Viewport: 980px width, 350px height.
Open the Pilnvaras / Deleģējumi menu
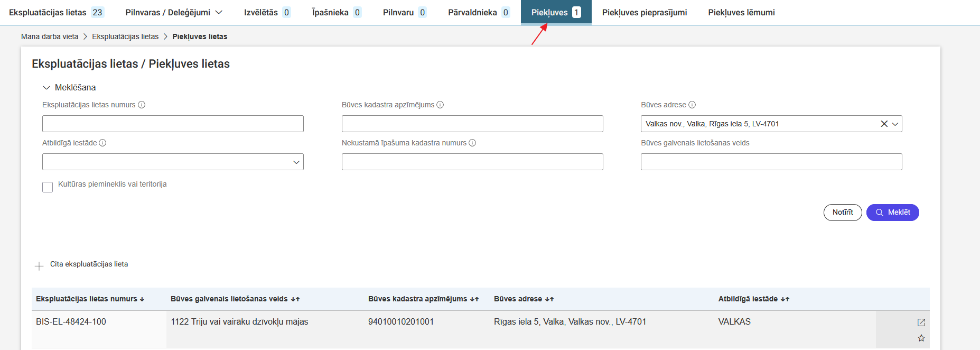pos(174,12)
